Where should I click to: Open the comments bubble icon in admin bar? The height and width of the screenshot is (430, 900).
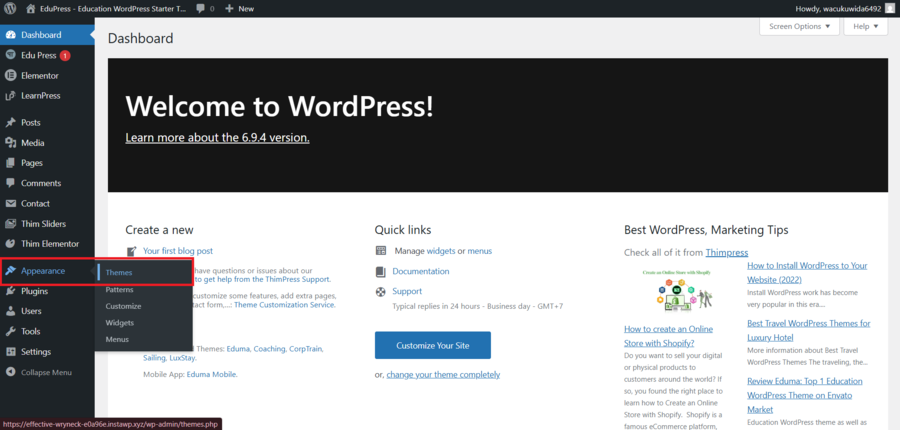200,8
